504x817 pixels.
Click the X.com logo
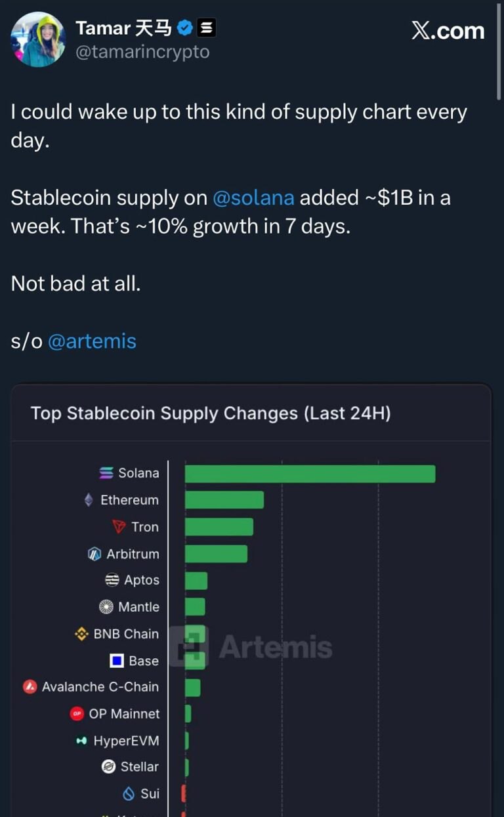click(448, 30)
